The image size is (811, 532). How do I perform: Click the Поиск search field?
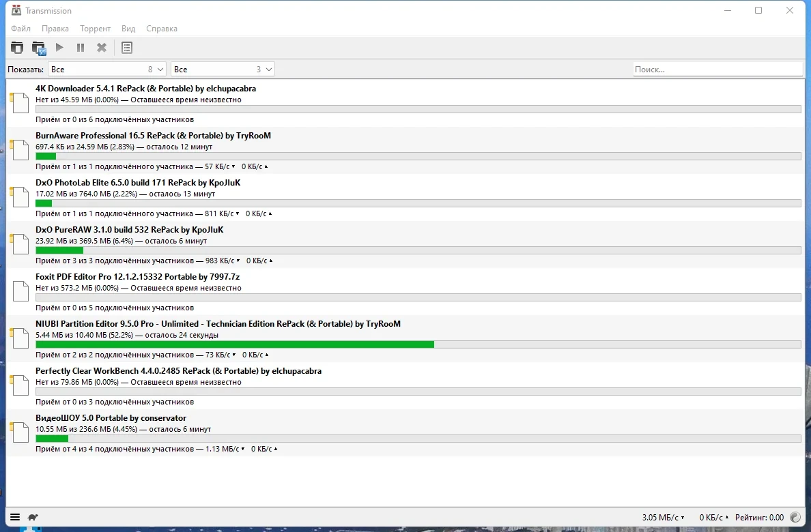pyautogui.click(x=718, y=70)
